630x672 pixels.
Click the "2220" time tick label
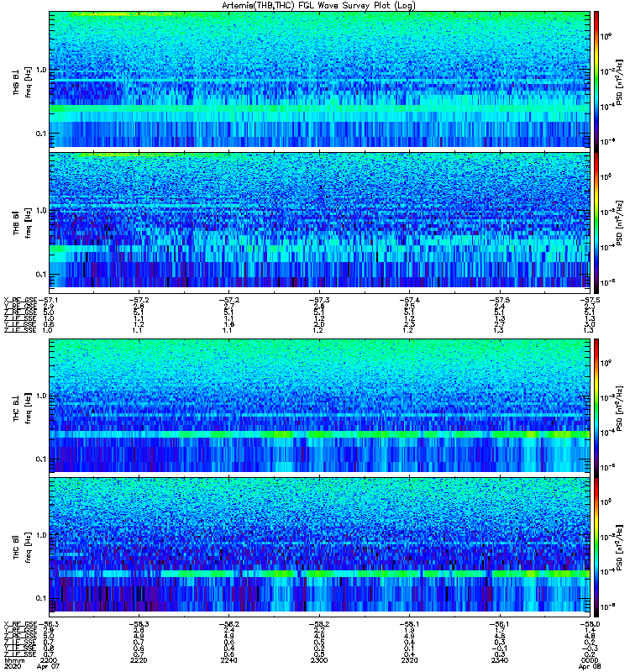(139, 660)
